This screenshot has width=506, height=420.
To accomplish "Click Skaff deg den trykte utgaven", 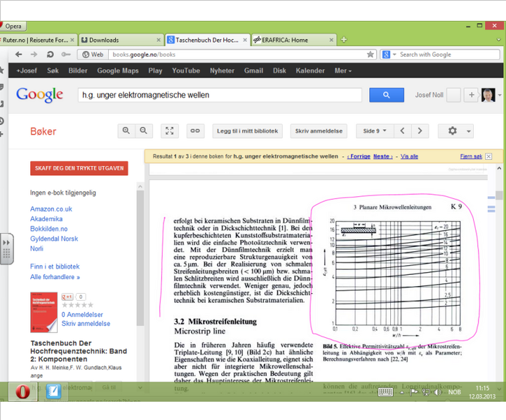I will coord(79,168).
